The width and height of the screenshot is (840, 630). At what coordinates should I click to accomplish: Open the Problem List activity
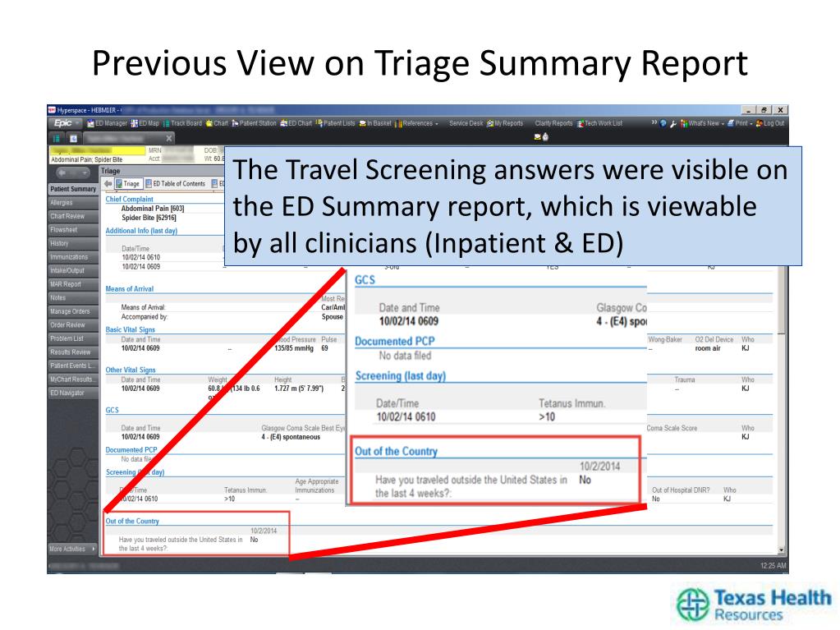point(73,338)
